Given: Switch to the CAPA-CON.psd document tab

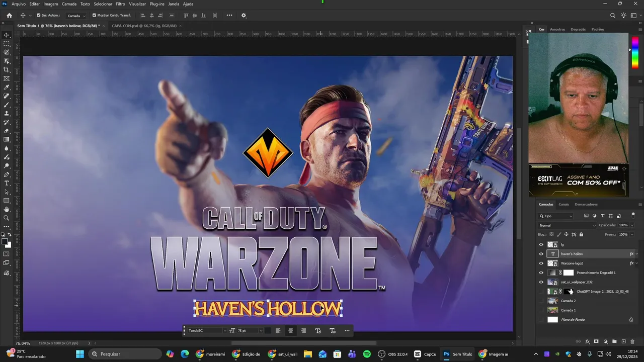Looking at the screenshot, I should 144,26.
